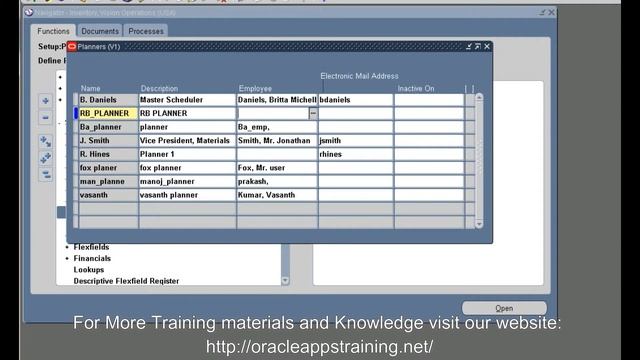Click the Planner 1 description cell
Screen dimensions: 640x360
[187, 154]
